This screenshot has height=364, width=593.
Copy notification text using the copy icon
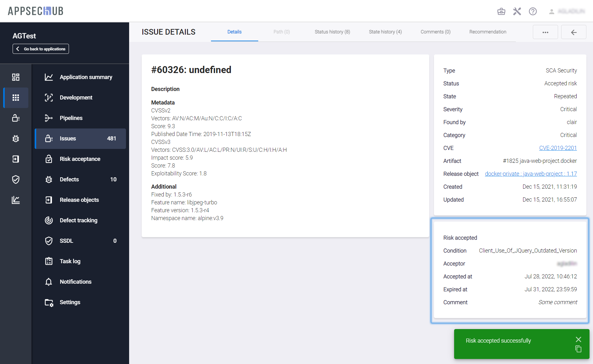(x=578, y=349)
